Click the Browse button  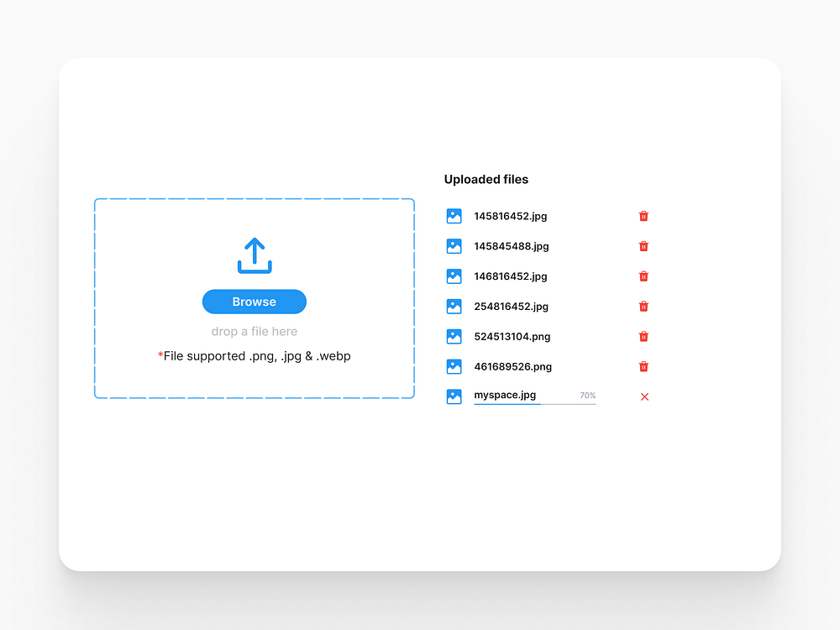coord(254,302)
